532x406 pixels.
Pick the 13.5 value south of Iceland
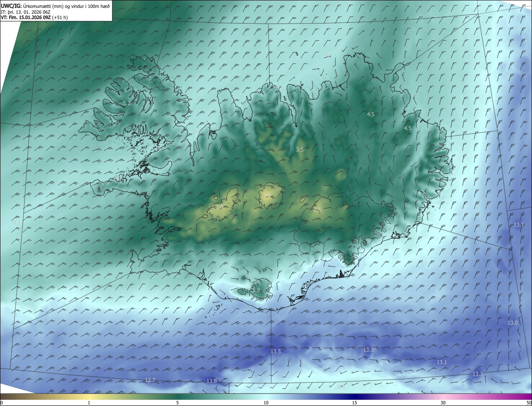point(276,351)
